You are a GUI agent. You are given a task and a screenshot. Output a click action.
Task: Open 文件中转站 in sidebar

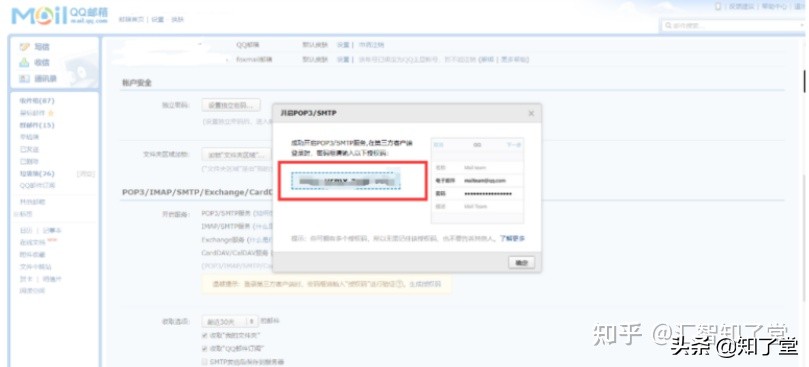pyautogui.click(x=36, y=266)
